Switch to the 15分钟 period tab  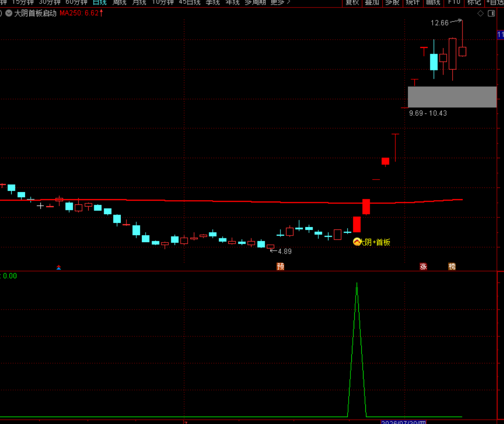click(23, 3)
